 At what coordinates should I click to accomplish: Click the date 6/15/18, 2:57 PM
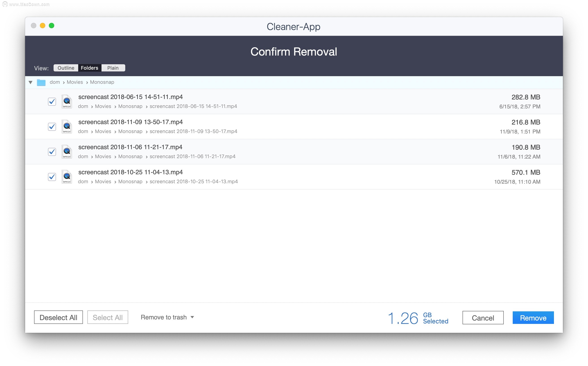[520, 107]
